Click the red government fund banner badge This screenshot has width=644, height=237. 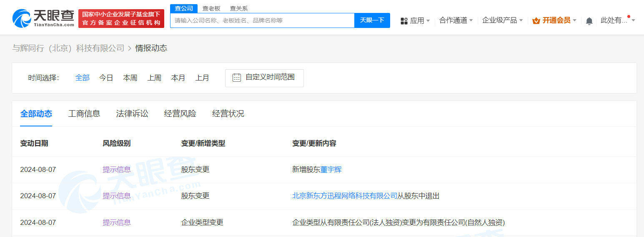coord(121,19)
